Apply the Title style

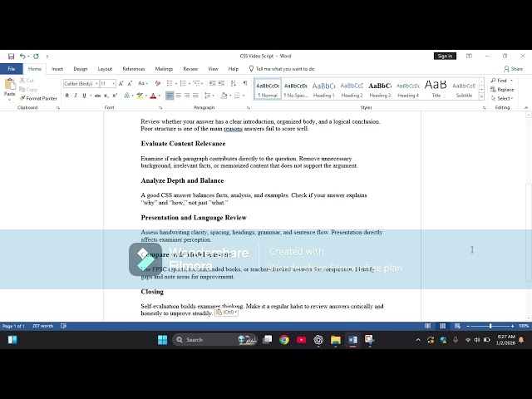click(x=436, y=89)
